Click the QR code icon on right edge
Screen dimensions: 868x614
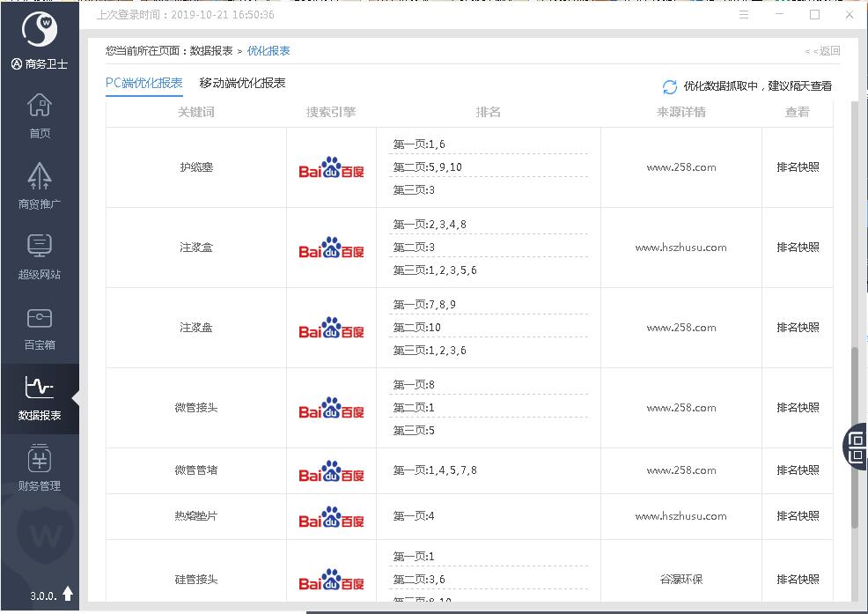tap(856, 446)
